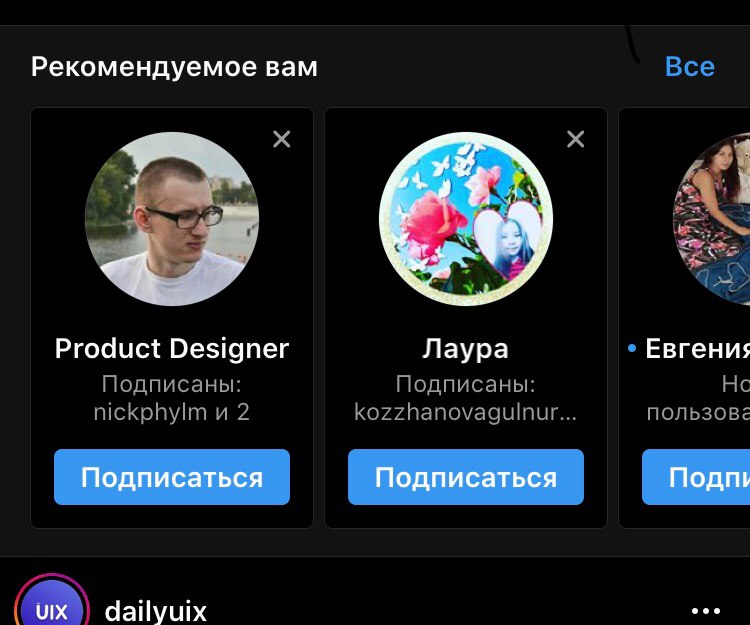Tap the "nickphylm и 2" followers text
This screenshot has width=750, height=625.
172,412
